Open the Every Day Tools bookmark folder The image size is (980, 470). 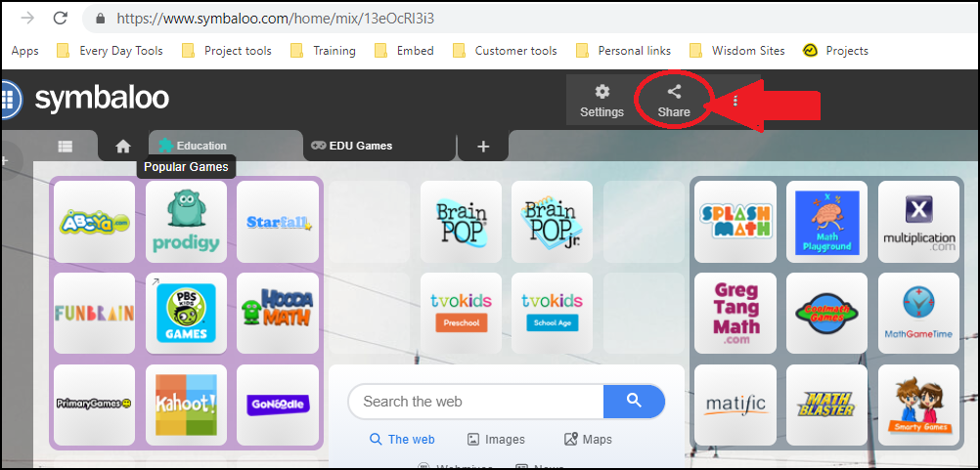(x=110, y=51)
